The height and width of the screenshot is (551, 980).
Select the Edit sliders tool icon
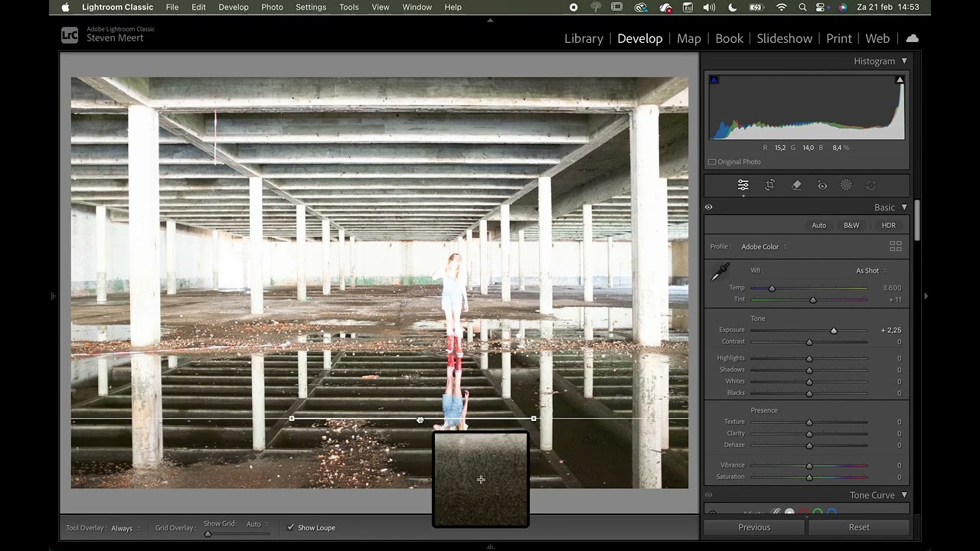coord(743,185)
